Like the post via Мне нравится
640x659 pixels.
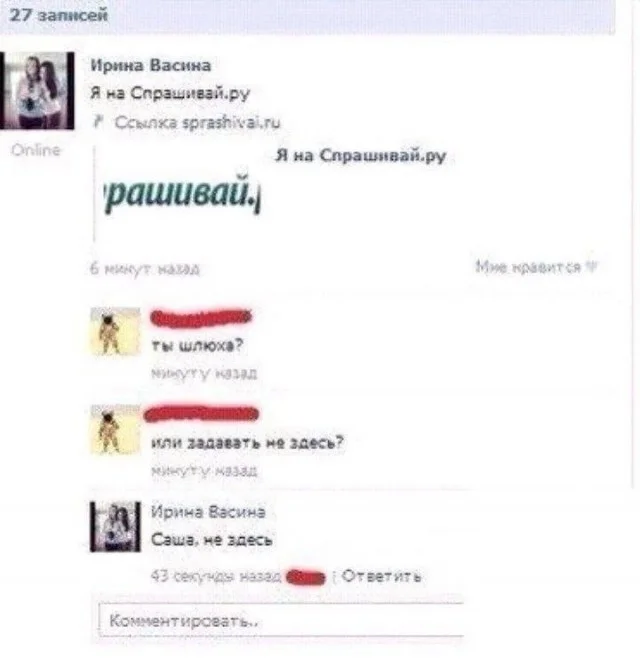(x=528, y=266)
